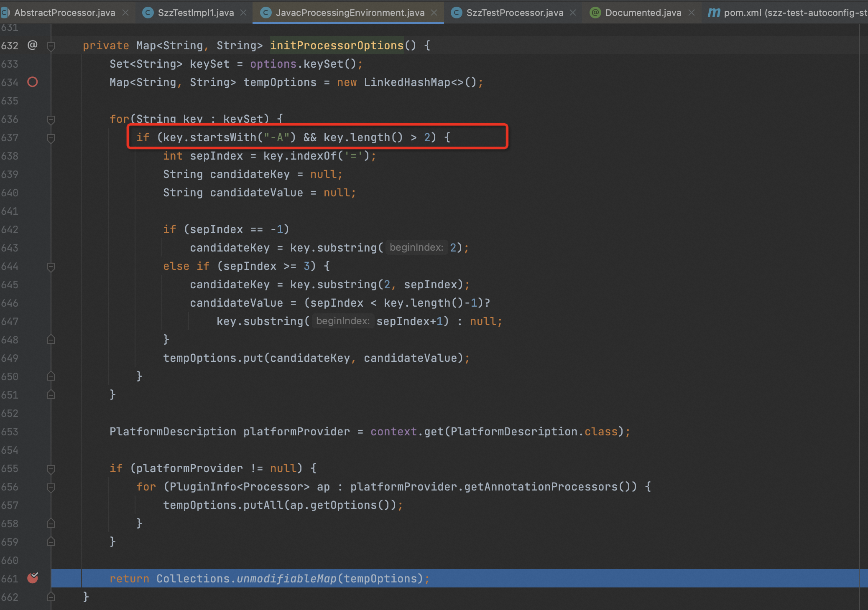
Task: Click the beginIndex parameter hint on line 643
Action: pyautogui.click(x=416, y=247)
